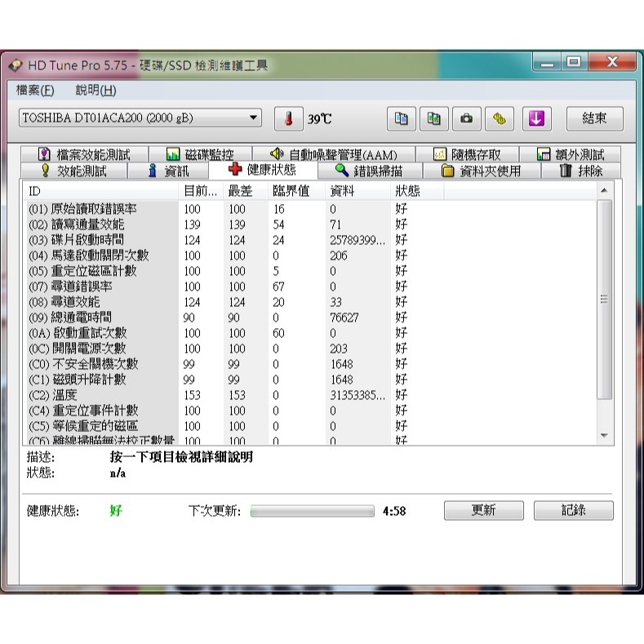
Task: Click the 按一下項目檢視詳細說明 description text
Action: [181, 457]
